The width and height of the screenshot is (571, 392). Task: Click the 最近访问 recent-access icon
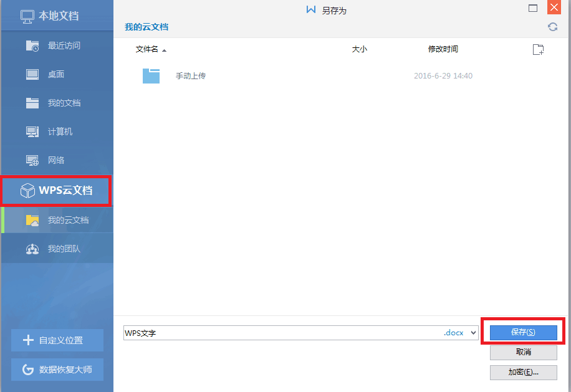coord(32,46)
